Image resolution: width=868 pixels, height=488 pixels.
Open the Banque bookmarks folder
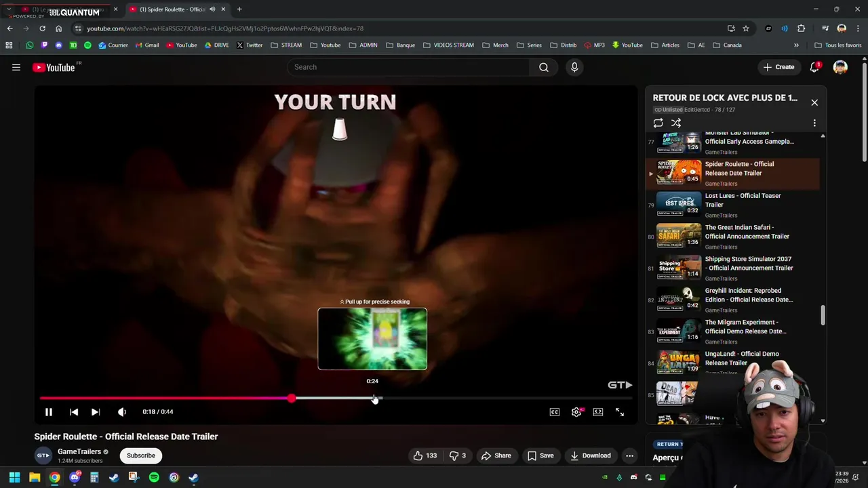pos(400,45)
